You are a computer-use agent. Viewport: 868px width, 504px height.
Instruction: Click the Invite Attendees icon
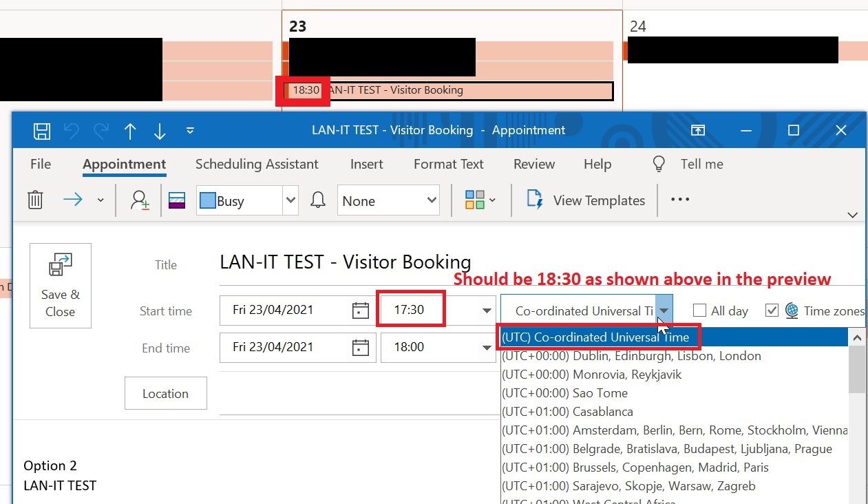140,200
